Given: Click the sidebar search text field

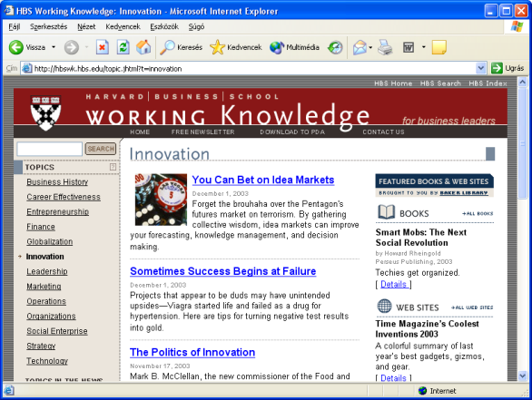Looking at the screenshot, I should [50, 149].
